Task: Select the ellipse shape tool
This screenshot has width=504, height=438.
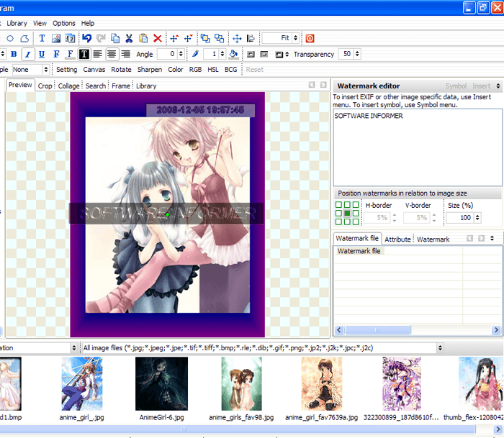Action: (x=10, y=39)
